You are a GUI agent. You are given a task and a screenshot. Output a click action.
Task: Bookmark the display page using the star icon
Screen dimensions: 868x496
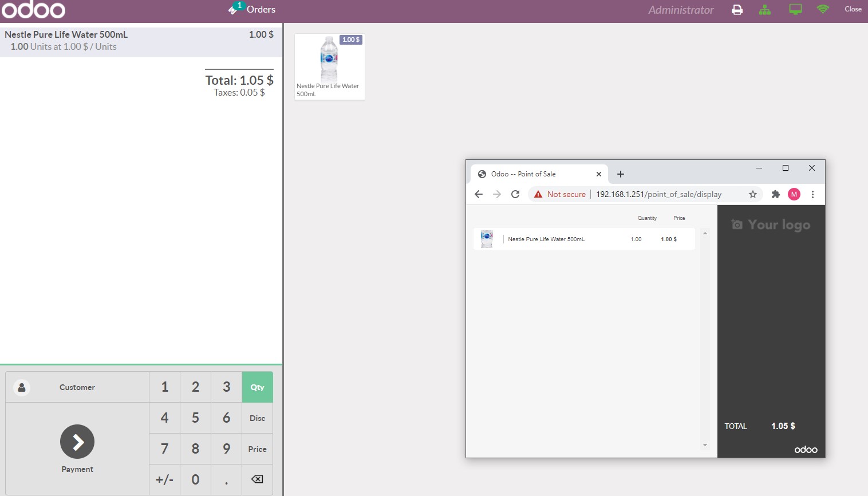click(752, 194)
